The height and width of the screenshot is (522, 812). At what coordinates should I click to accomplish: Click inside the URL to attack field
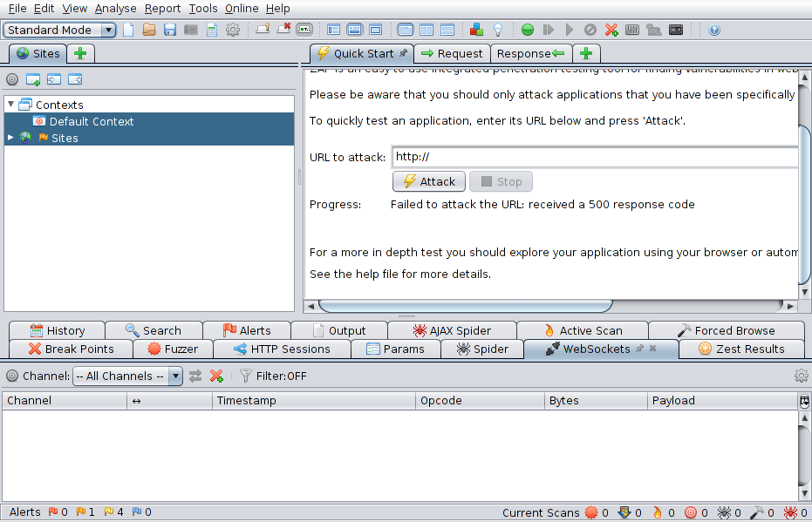click(x=523, y=158)
